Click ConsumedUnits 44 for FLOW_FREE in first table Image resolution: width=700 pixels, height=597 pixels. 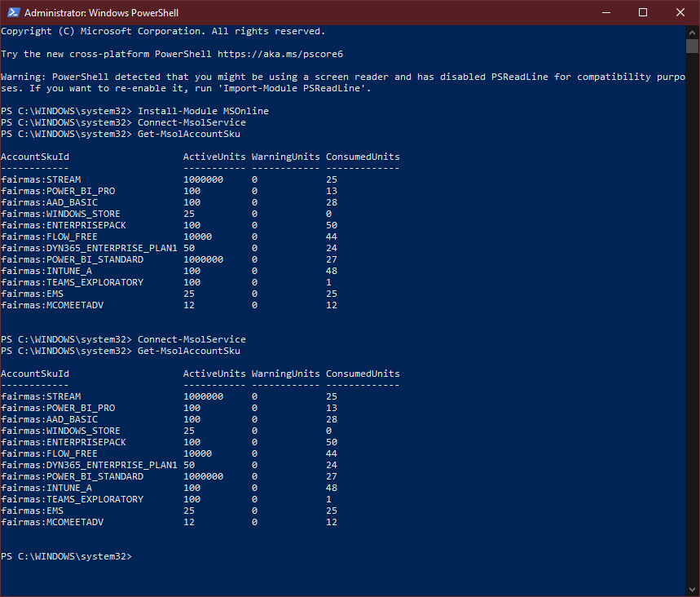(x=332, y=237)
